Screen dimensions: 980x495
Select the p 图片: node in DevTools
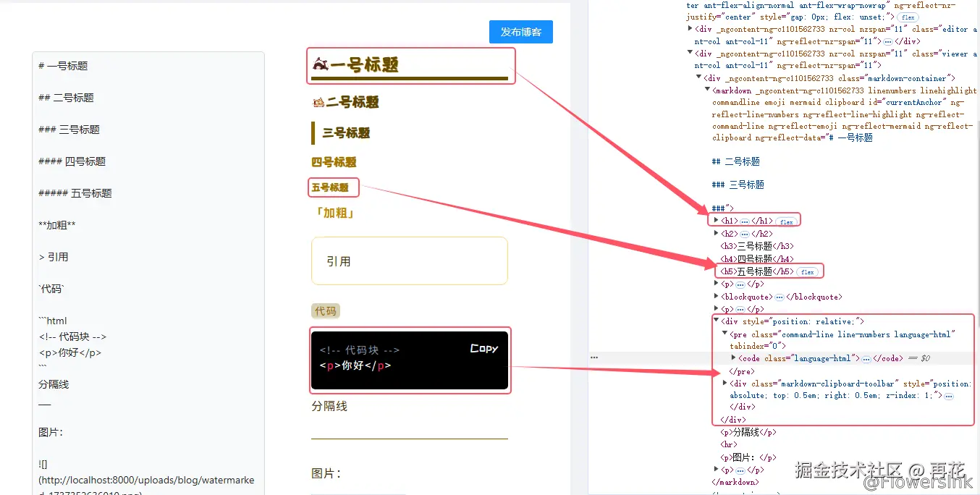pyautogui.click(x=748, y=457)
